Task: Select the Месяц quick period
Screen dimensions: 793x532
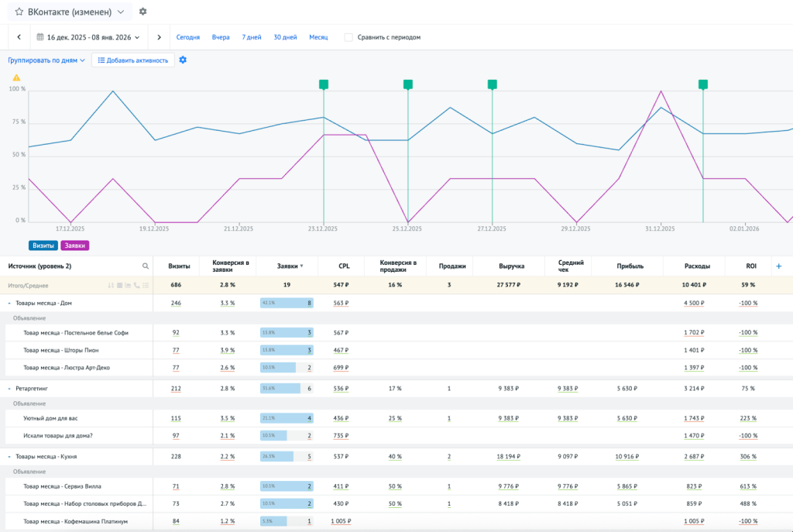Action: 318,37
